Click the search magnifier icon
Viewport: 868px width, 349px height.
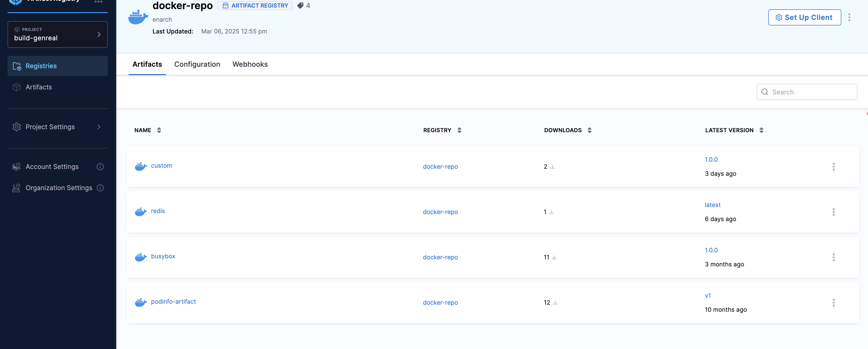[764, 92]
